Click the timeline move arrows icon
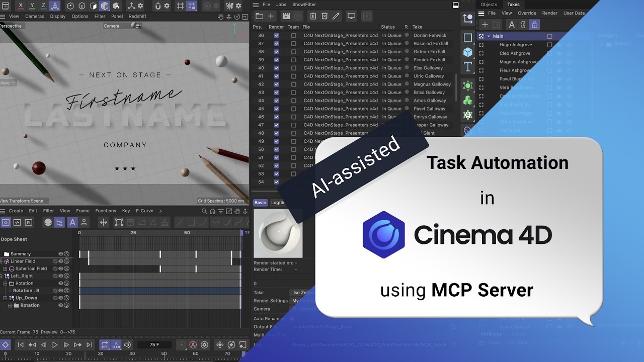 103,222
